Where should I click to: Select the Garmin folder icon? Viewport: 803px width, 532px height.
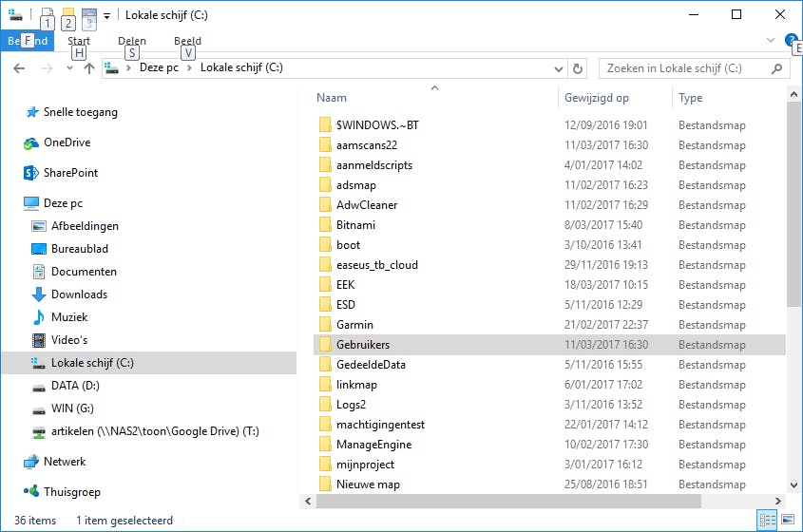325,325
